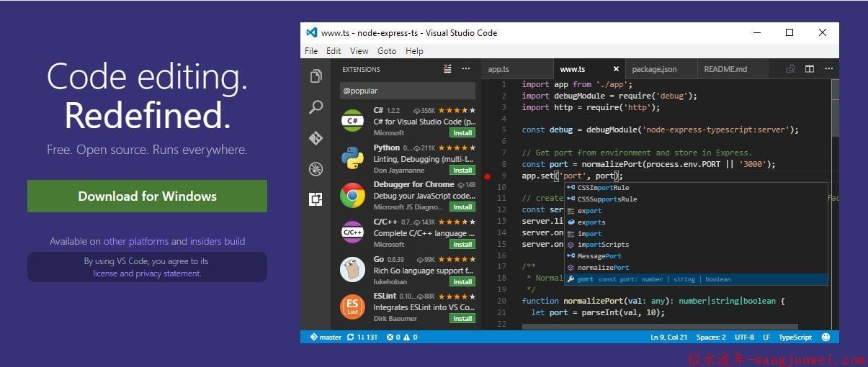
Task: Click the C/C++ extension icon
Action: tap(352, 232)
